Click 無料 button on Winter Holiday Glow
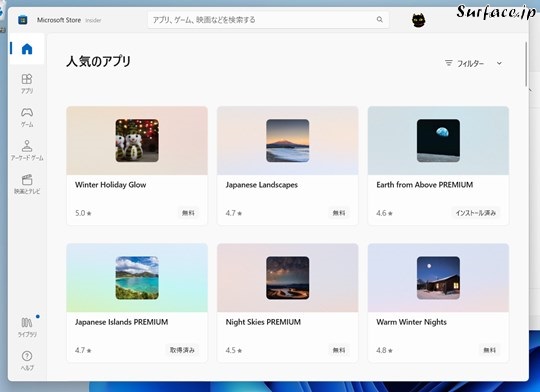Viewport: 540px width, 392px height. tap(188, 213)
